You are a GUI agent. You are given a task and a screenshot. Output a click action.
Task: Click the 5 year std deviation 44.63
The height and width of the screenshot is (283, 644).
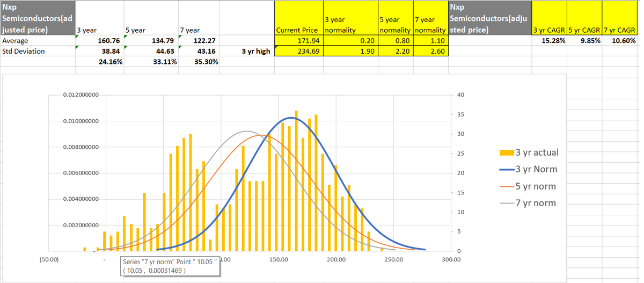(151, 51)
